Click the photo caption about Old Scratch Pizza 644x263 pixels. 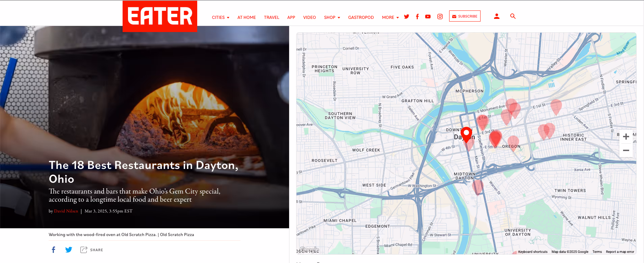(121, 235)
